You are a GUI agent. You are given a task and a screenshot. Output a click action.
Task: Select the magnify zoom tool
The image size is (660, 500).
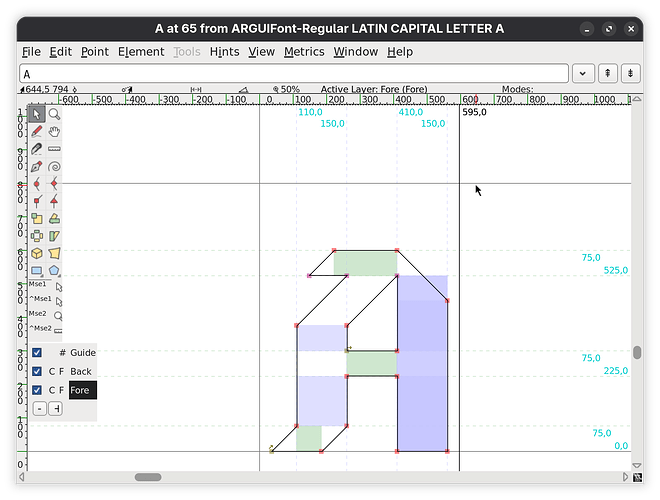click(54, 114)
